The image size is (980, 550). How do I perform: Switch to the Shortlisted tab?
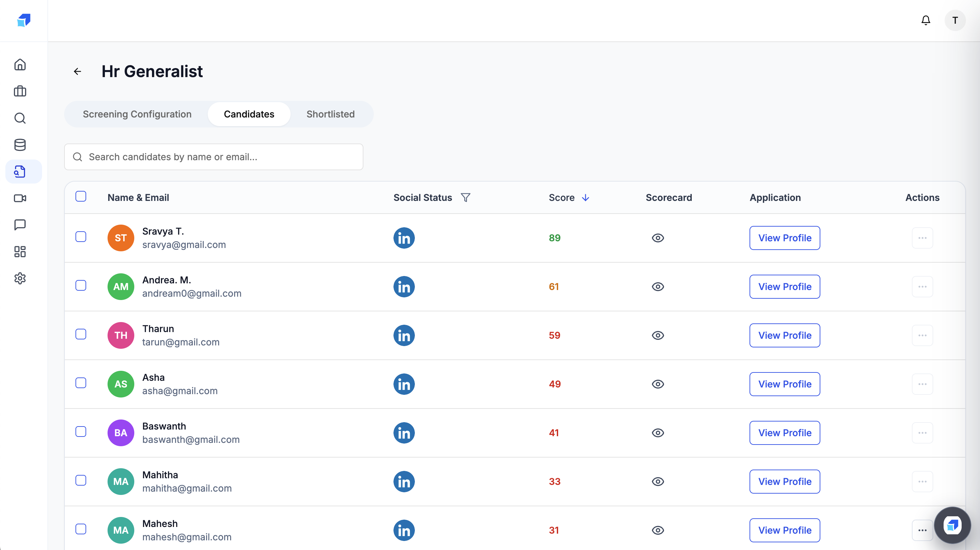click(330, 114)
